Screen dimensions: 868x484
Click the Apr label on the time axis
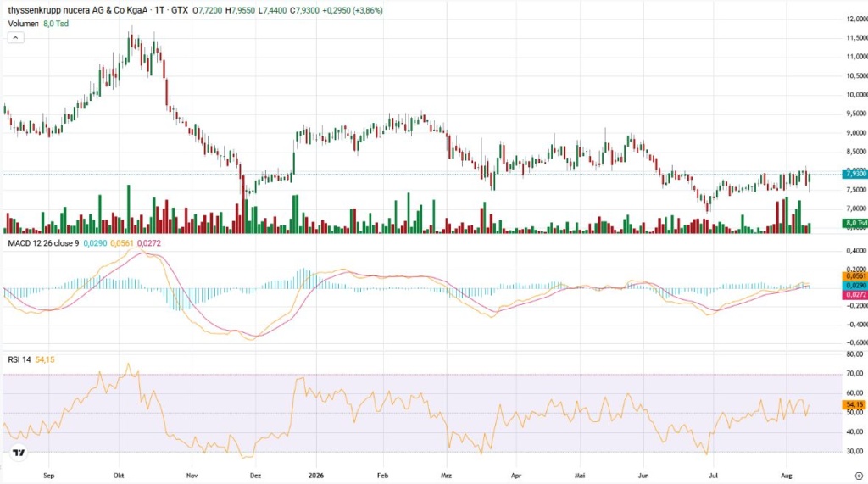coord(516,476)
